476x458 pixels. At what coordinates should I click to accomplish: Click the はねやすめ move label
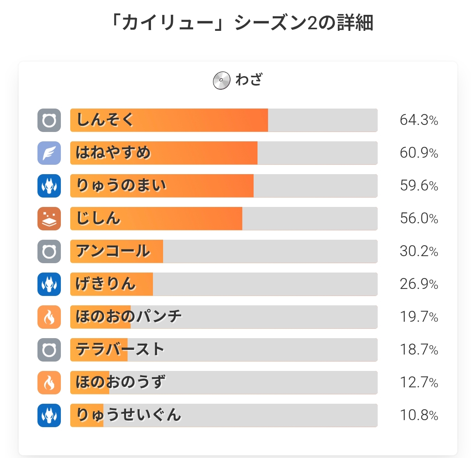coord(113,153)
